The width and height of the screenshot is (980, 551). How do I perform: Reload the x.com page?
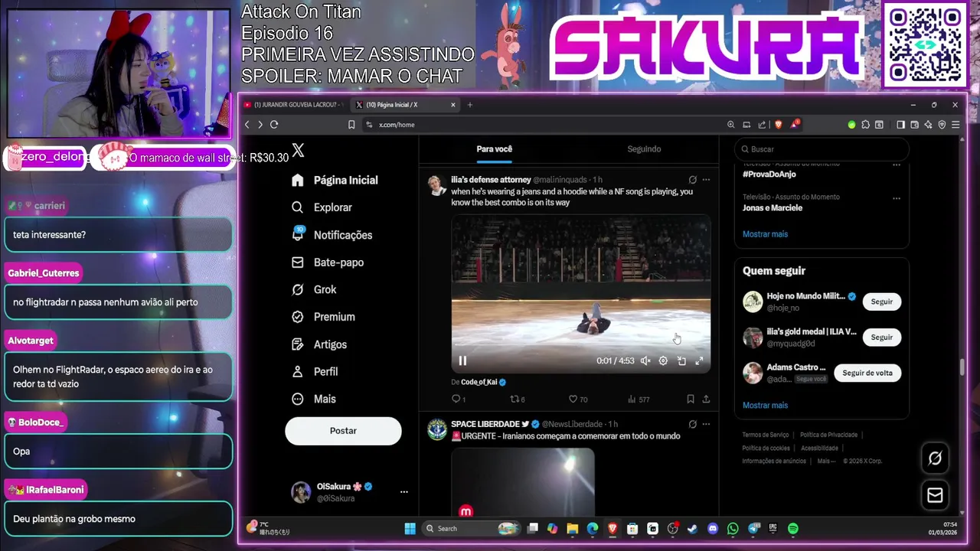click(274, 125)
